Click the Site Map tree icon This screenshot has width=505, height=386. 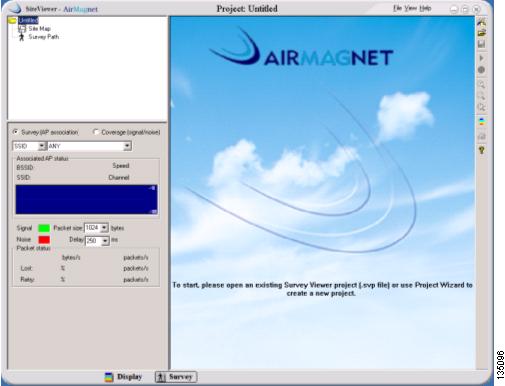tap(22, 29)
